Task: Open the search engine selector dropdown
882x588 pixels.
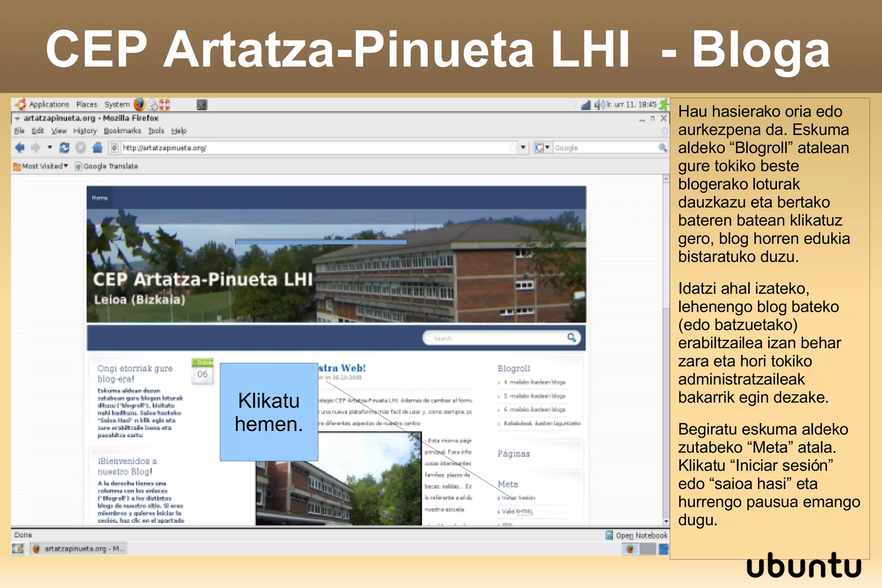Action: pyautogui.click(x=543, y=148)
